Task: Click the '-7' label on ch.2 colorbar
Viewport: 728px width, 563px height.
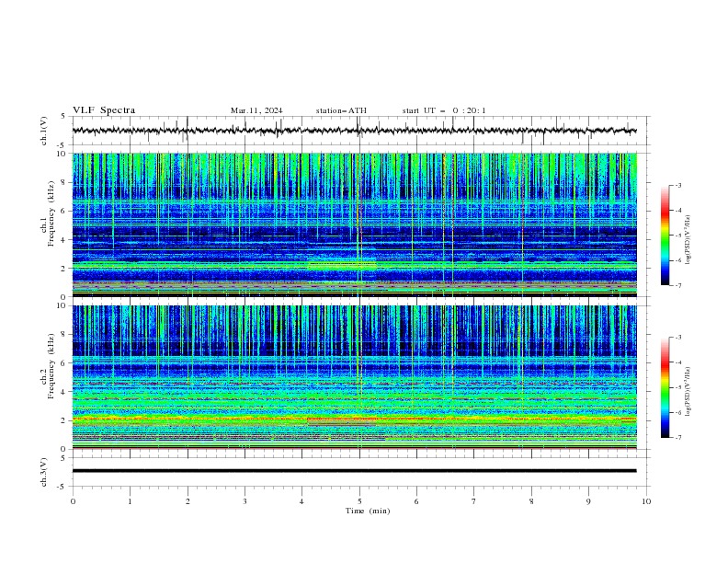Action: coord(677,438)
